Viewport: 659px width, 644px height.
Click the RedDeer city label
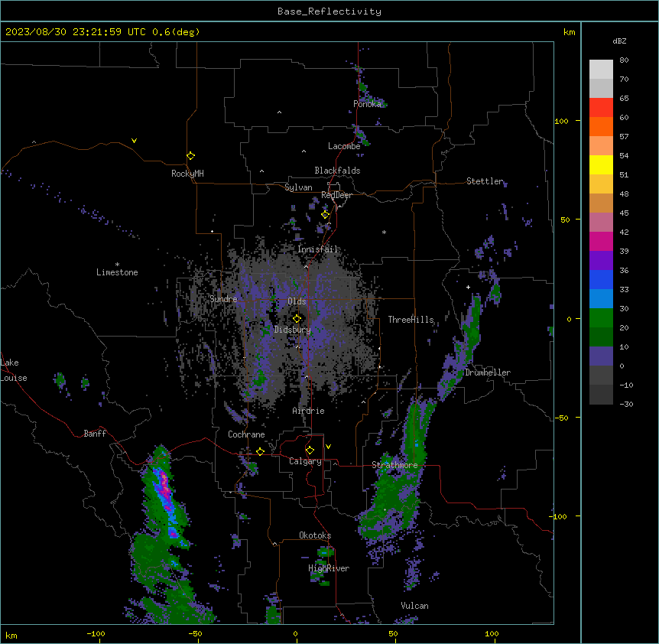[x=336, y=195]
